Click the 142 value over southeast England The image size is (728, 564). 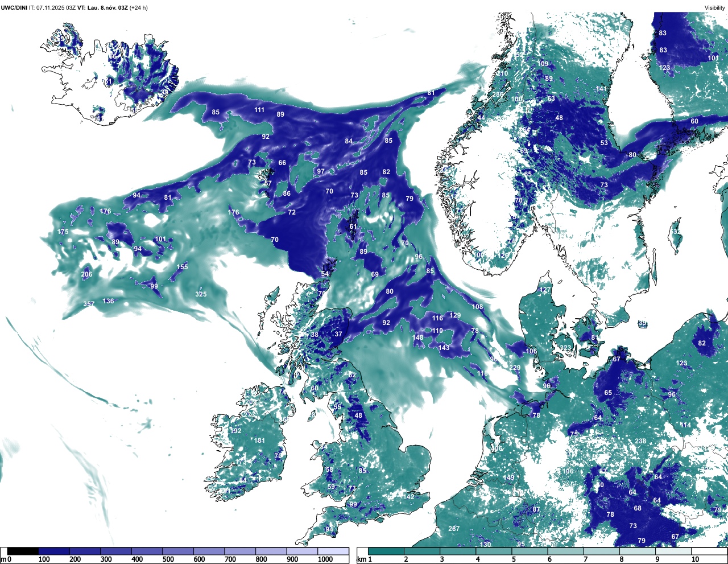[408, 497]
